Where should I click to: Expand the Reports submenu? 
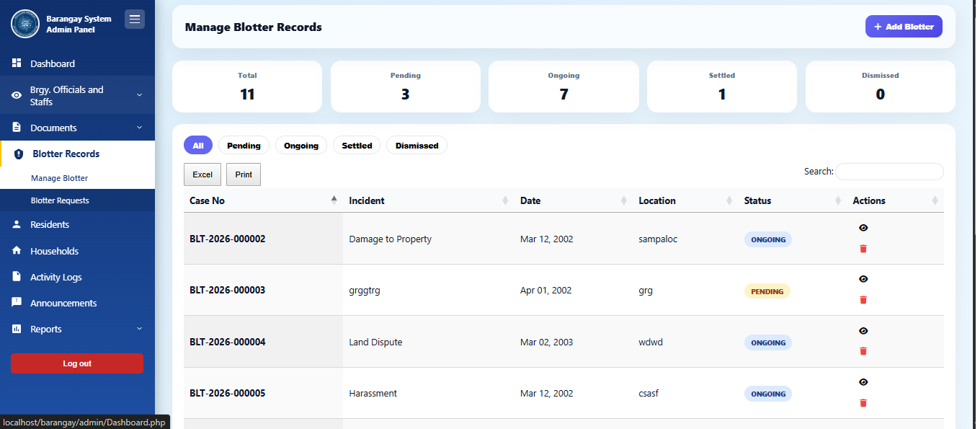(x=139, y=330)
